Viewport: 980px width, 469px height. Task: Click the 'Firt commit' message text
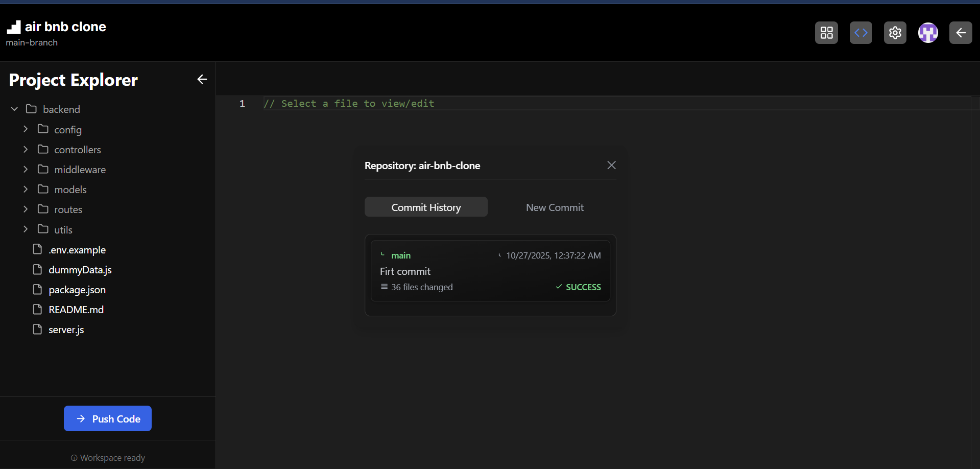405,271
